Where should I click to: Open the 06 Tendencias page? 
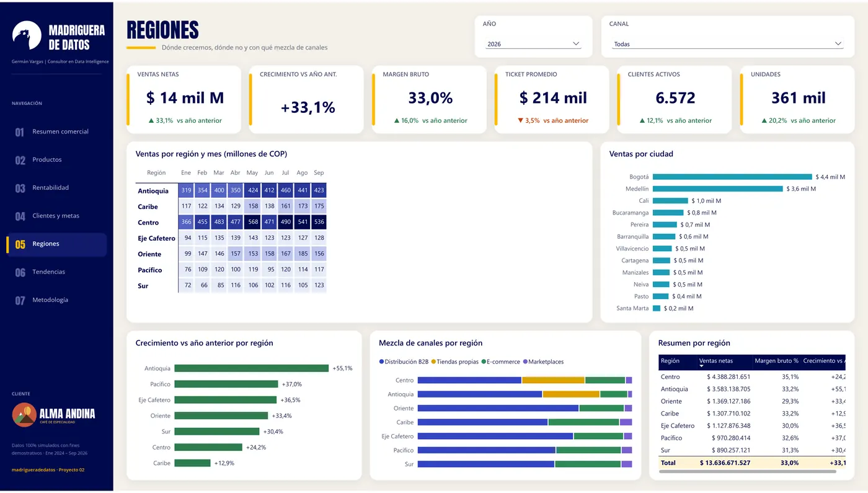point(56,272)
